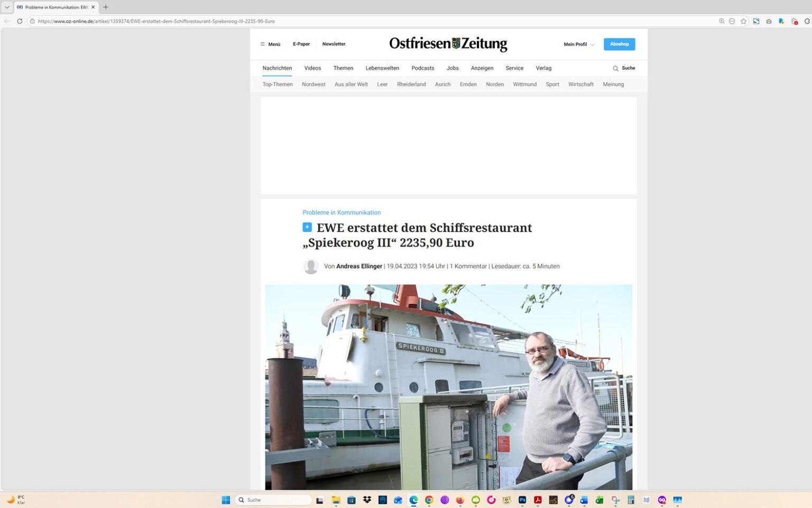Viewport: 812px width, 508px height.
Task: Open the Probleme in Kommunikation topic link
Action: click(341, 212)
